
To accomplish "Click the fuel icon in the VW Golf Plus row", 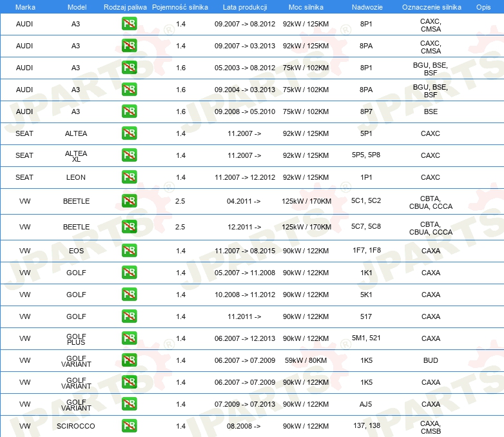I will click(129, 338).
